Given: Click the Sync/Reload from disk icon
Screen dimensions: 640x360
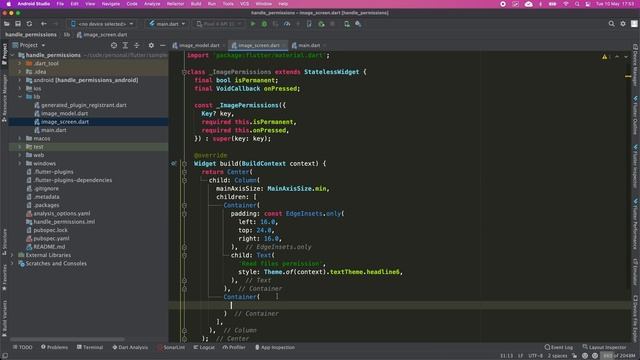Looking at the screenshot, I should tap(29, 24).
